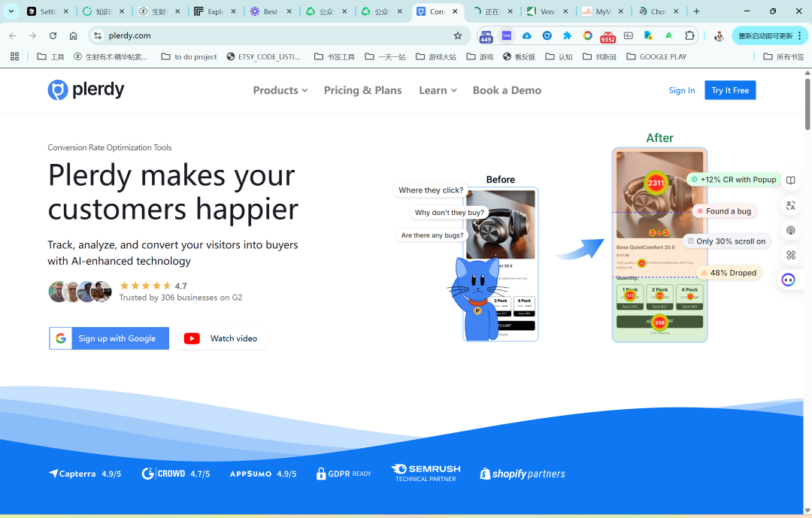Go back to previous page

pyautogui.click(x=13, y=36)
